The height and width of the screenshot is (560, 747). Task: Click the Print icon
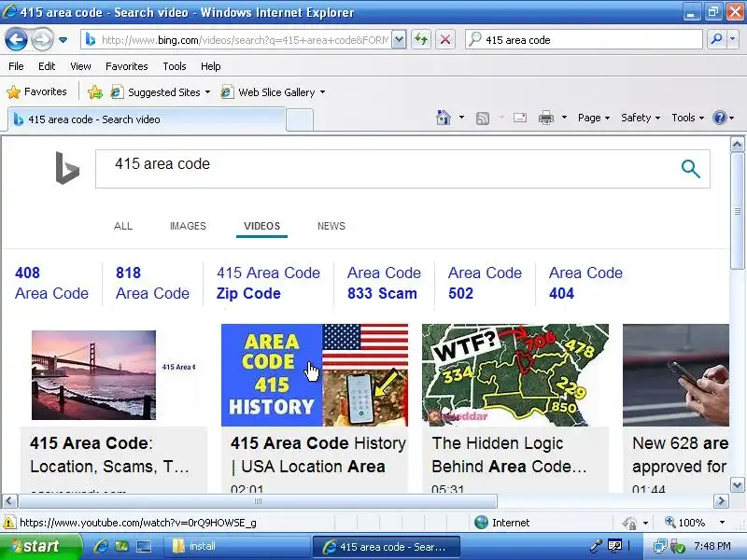546,118
